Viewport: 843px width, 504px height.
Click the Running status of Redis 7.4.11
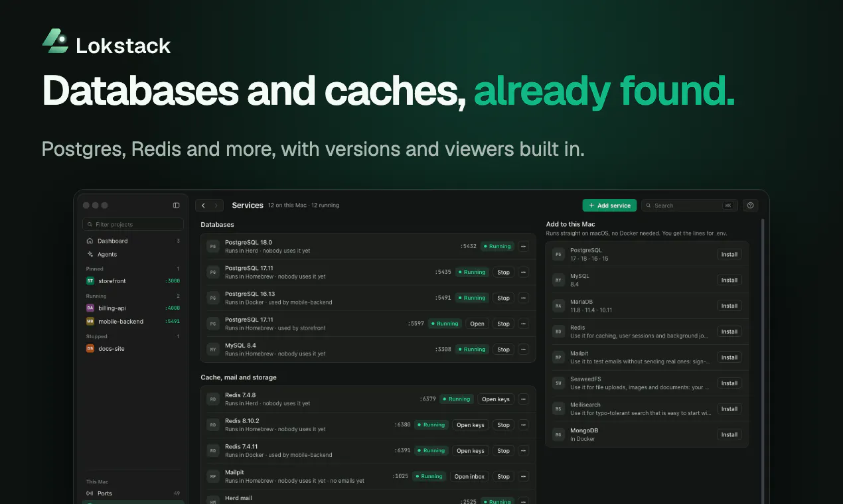click(x=431, y=451)
